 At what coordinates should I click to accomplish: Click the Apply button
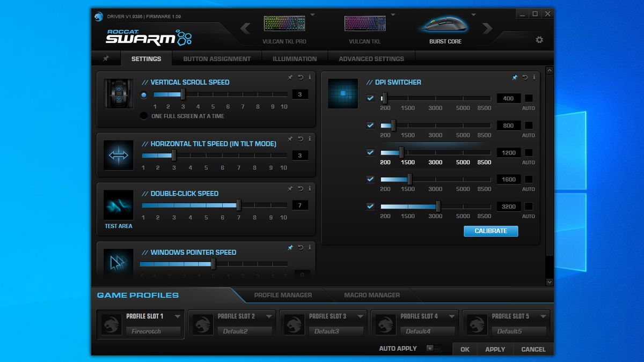[495, 349]
